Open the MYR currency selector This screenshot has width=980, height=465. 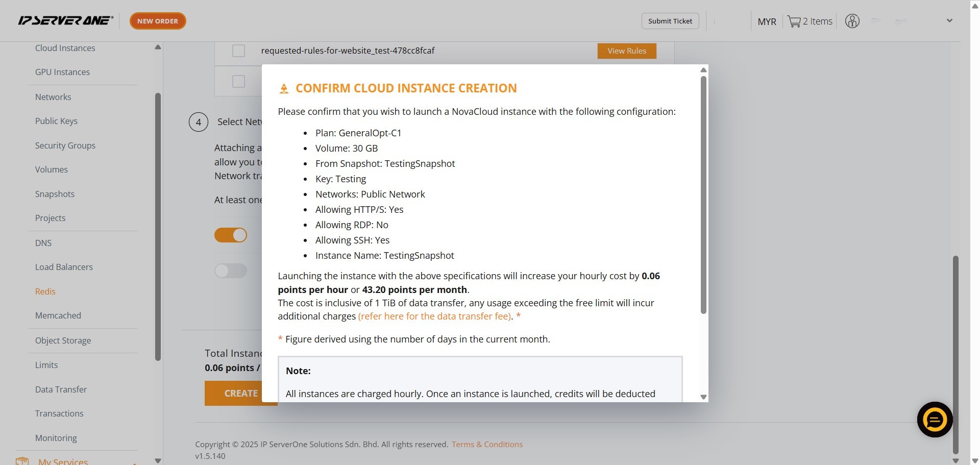(x=767, y=21)
